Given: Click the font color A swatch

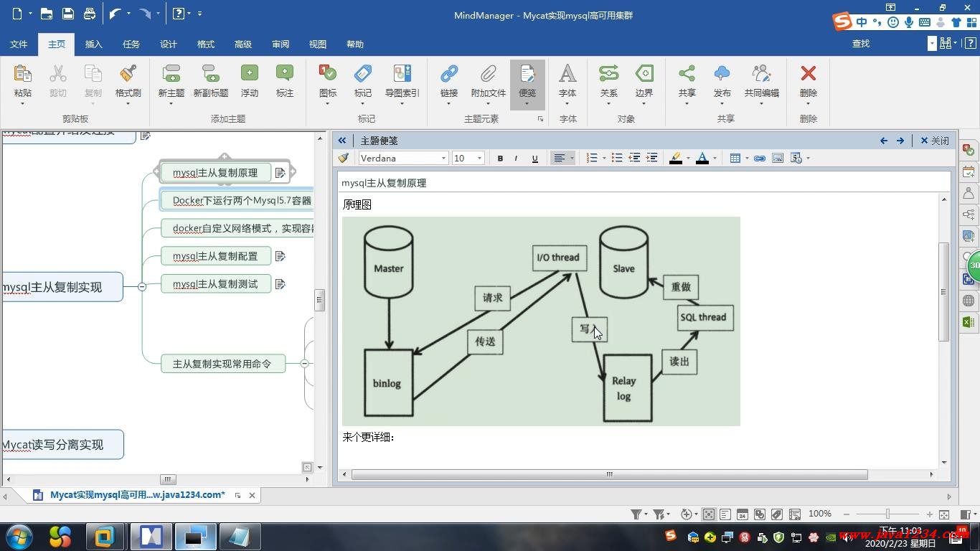Looking at the screenshot, I should click(702, 159).
